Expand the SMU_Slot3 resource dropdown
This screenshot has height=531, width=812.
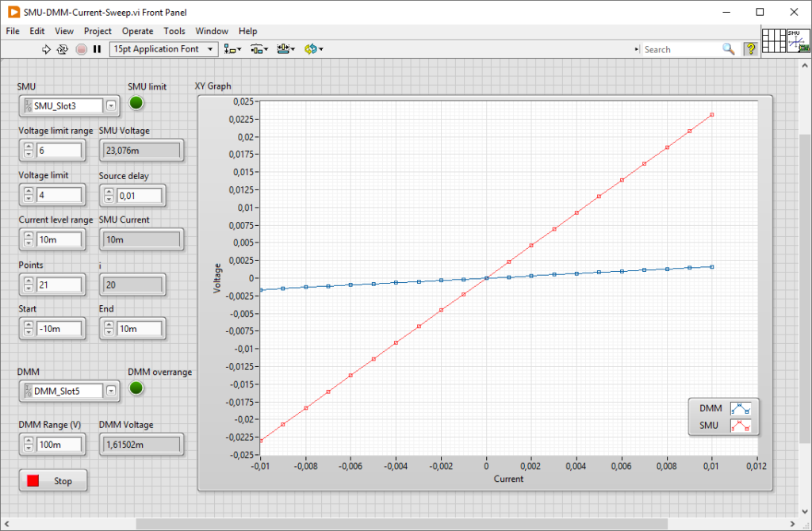click(x=111, y=105)
